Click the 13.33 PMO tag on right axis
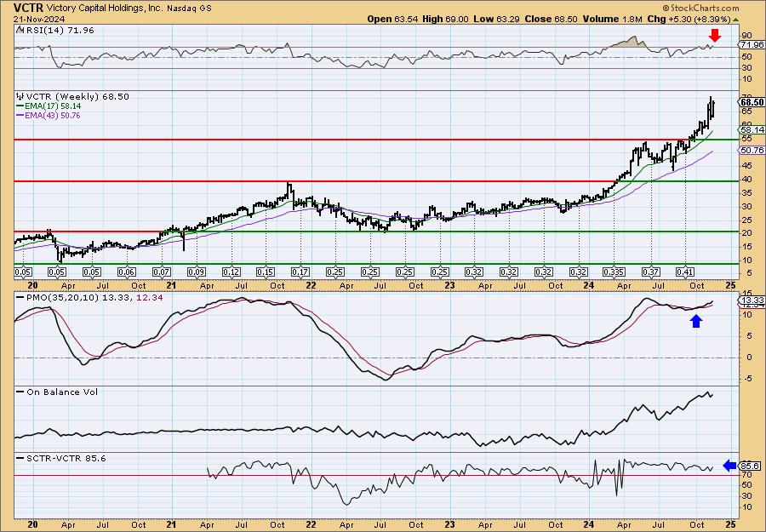Image resolution: width=766 pixels, height=532 pixels. pos(752,300)
